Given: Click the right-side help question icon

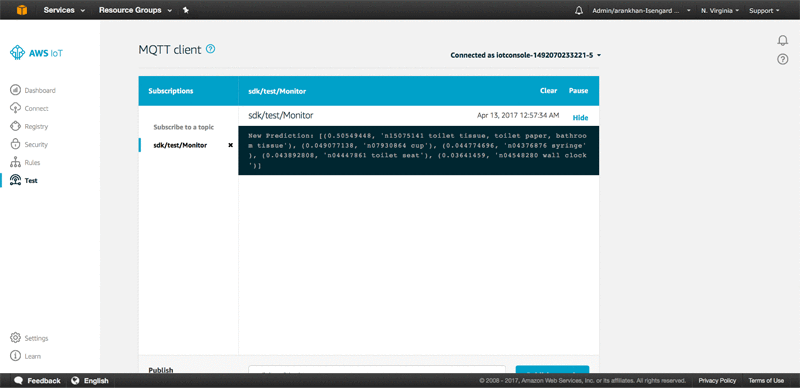Looking at the screenshot, I should (x=783, y=59).
